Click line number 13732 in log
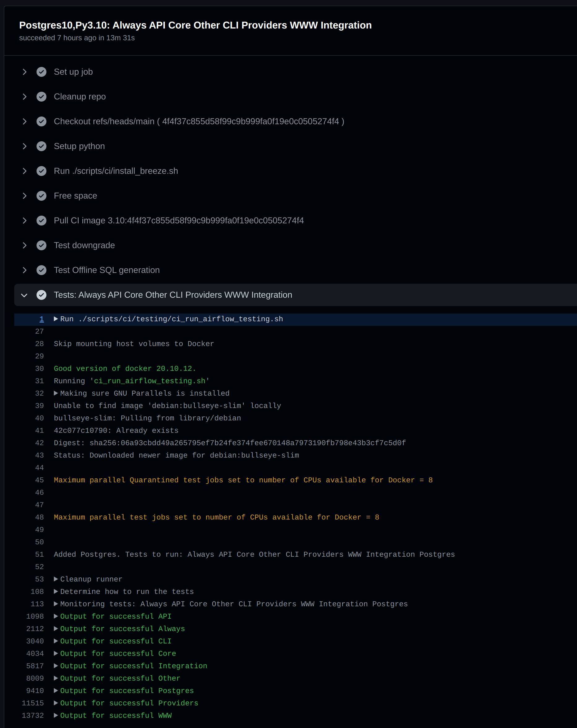Screen dimensions: 577x728 (x=33, y=716)
